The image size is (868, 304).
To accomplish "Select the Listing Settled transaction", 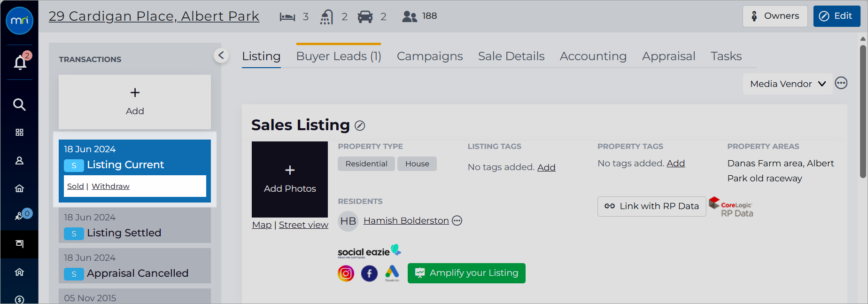I will 135,226.
